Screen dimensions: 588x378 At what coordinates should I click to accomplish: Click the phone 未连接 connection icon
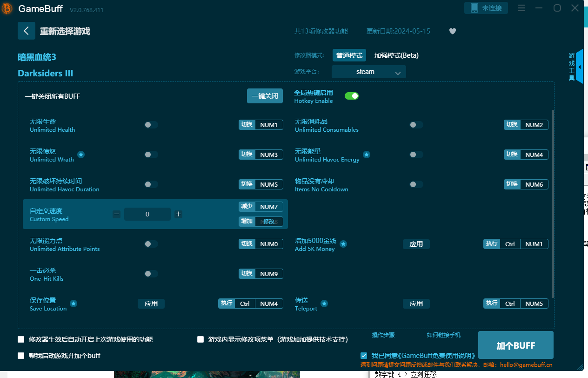pos(486,8)
